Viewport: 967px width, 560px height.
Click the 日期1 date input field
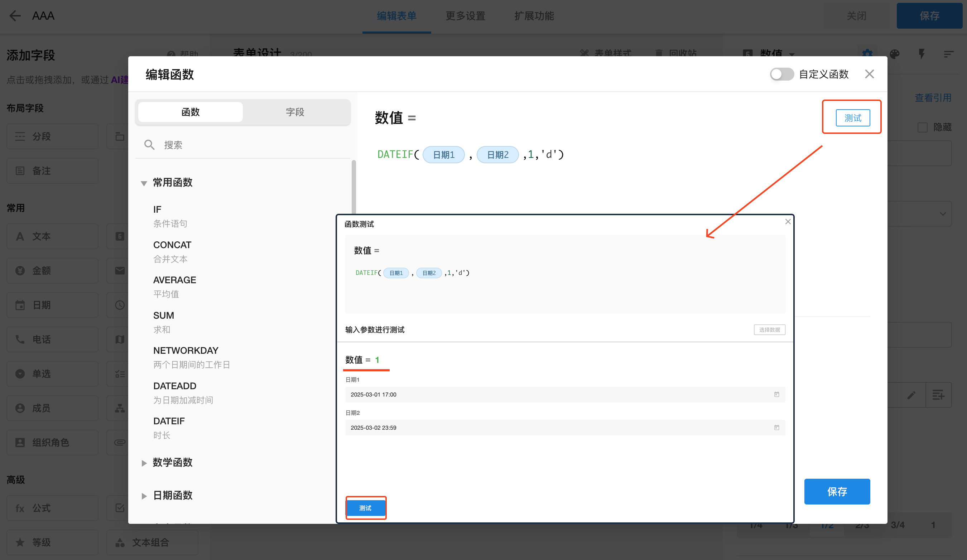pos(565,394)
